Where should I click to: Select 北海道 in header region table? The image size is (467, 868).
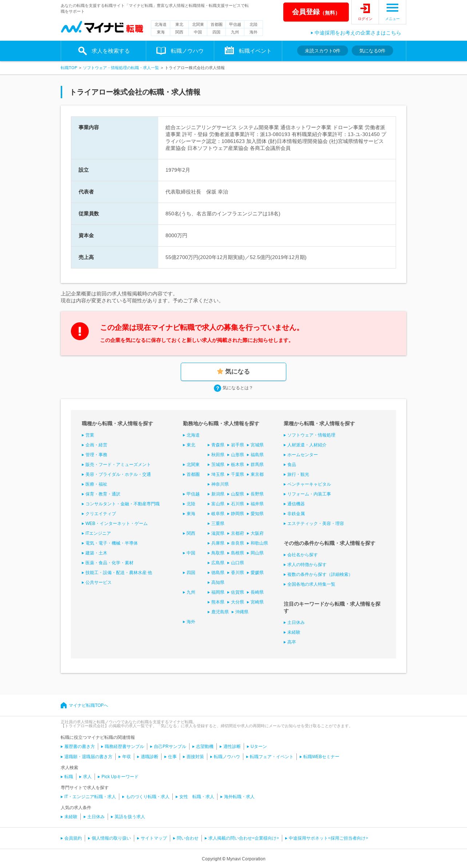point(160,24)
